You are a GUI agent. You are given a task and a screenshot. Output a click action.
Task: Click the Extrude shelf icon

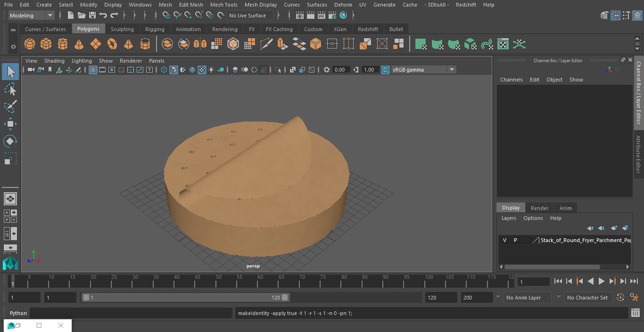click(x=282, y=44)
